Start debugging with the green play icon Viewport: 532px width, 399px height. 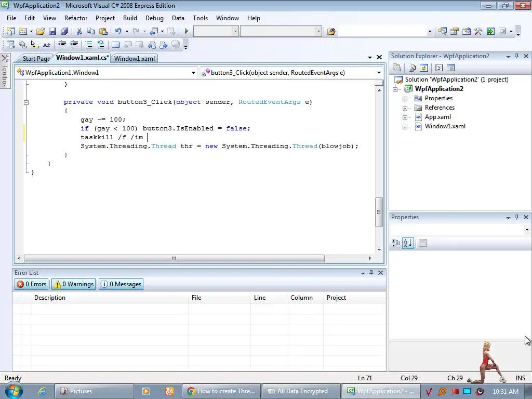coord(186,32)
